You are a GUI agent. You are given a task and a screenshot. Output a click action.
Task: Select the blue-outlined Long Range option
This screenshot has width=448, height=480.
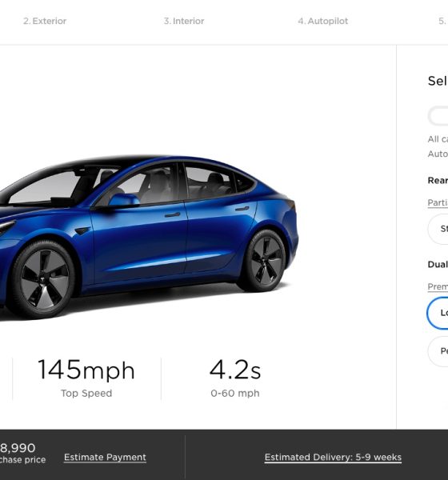(438, 313)
